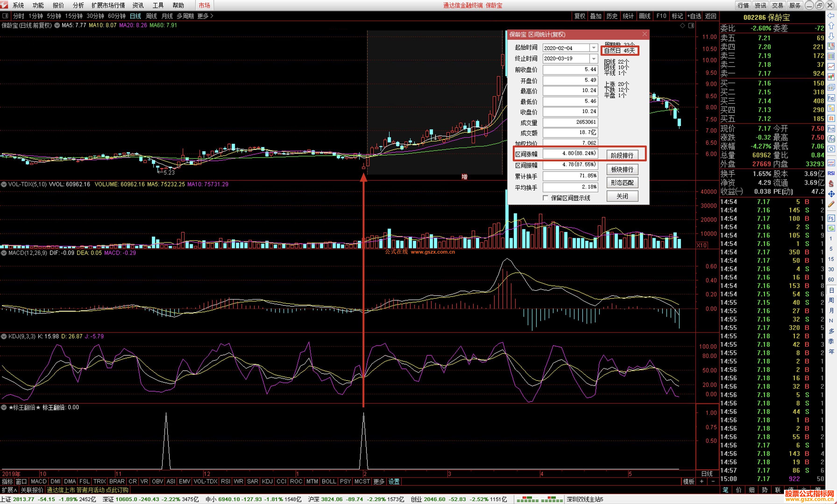Open the 系统 menu
The height and width of the screenshot is (504, 837).
point(18,5)
